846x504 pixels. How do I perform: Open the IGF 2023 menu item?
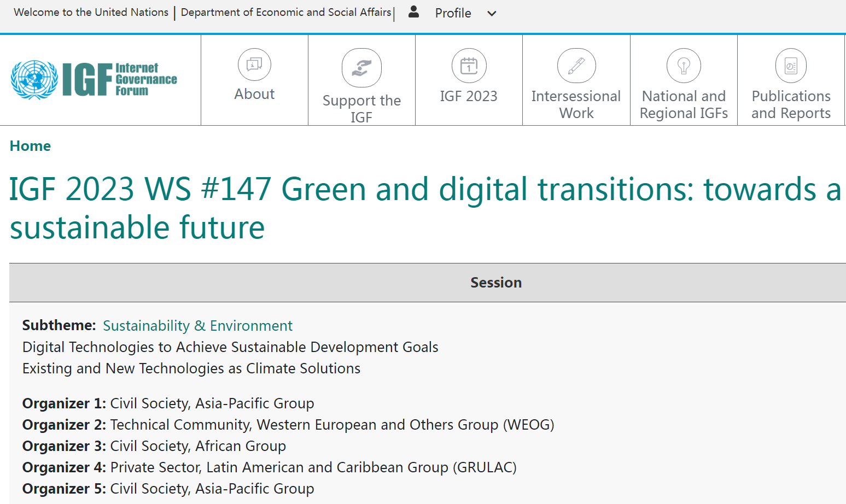coord(469,96)
